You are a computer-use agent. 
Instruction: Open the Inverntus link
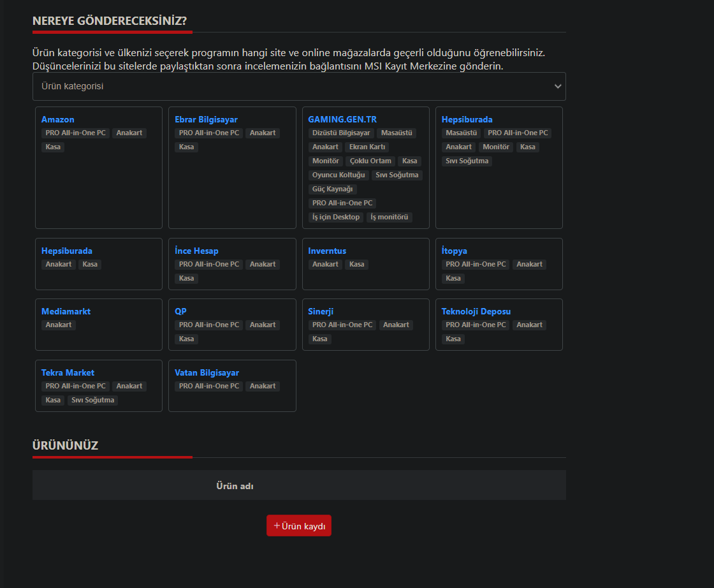[327, 251]
